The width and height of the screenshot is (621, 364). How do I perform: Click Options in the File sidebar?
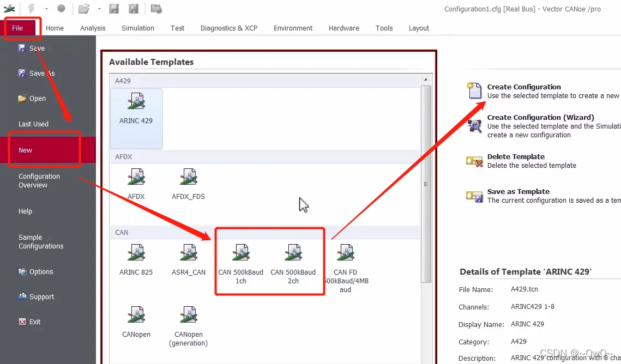coord(41,271)
